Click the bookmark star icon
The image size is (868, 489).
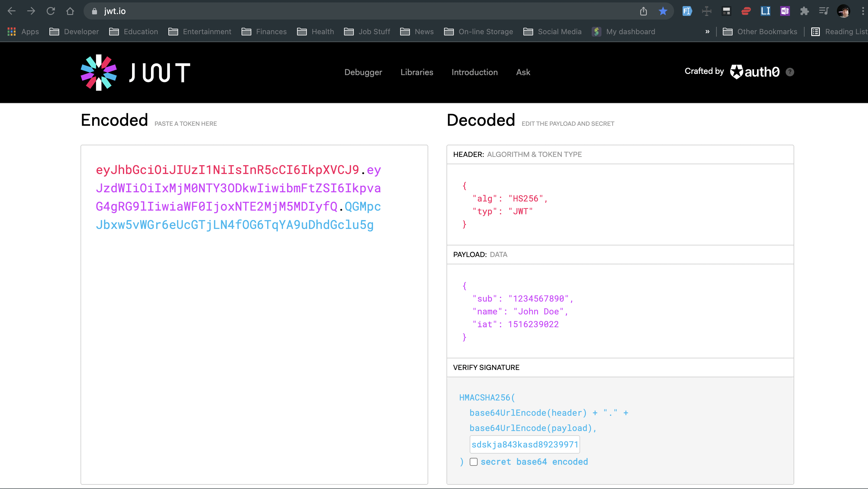(x=662, y=11)
